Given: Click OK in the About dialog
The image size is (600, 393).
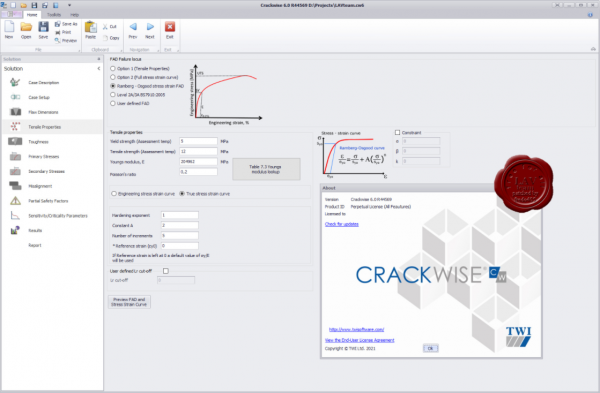Looking at the screenshot, I should pos(430,348).
